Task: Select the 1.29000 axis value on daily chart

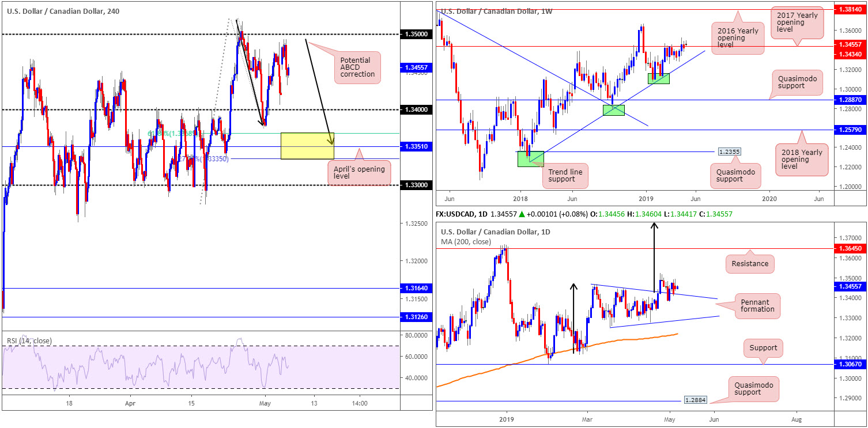Action: coord(850,398)
